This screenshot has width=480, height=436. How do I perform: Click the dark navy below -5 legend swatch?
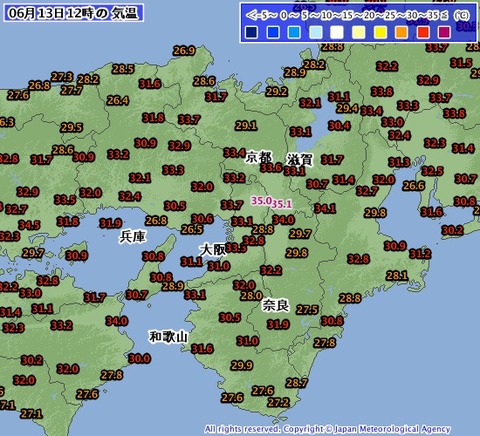(251, 33)
